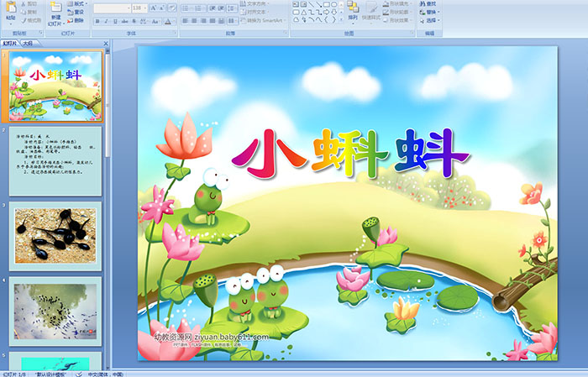The image size is (588, 377).
Task: Increase the list indent level
Action: pyautogui.click(x=221, y=8)
